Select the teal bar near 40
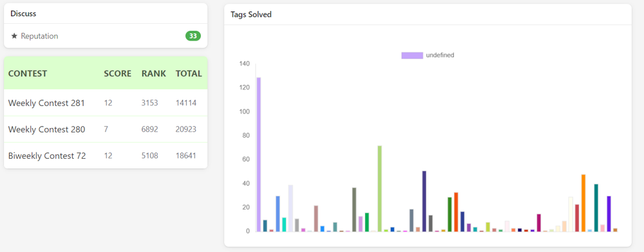This screenshot has width=644, height=252. [596, 208]
